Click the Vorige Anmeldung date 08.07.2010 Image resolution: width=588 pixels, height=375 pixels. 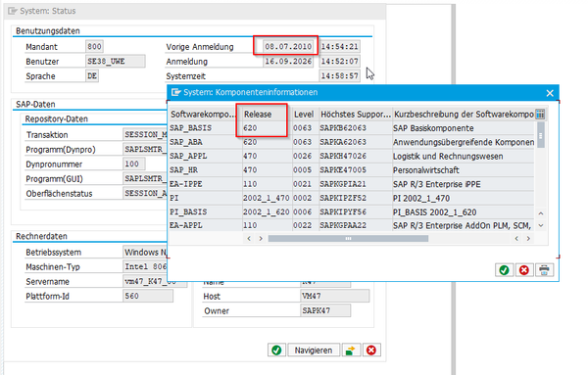(288, 46)
